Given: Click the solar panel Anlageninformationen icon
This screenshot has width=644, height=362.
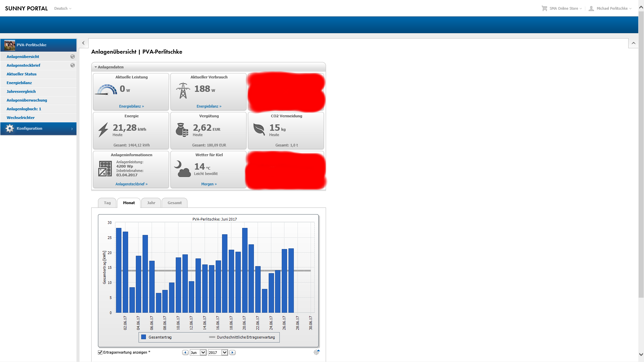Looking at the screenshot, I should tap(105, 169).
